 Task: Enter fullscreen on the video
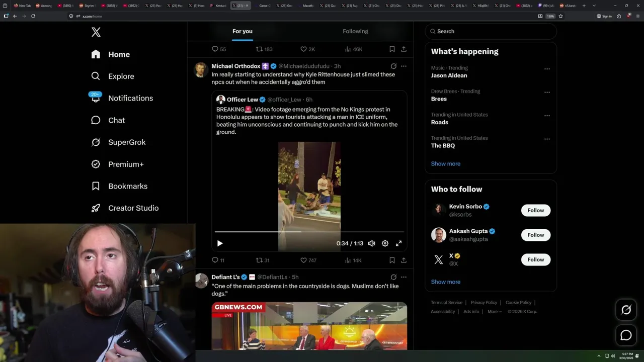click(398, 243)
